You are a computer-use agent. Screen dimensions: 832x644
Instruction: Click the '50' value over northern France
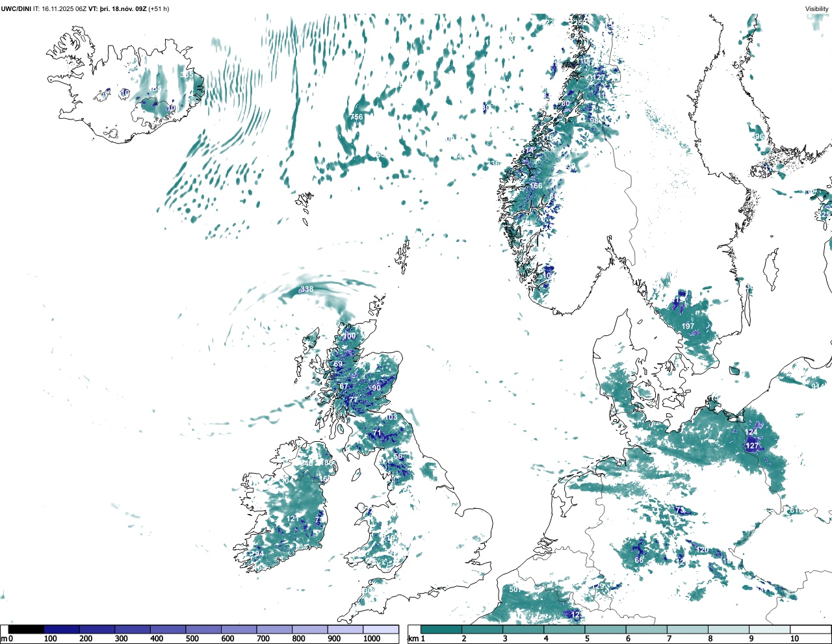[x=513, y=589]
